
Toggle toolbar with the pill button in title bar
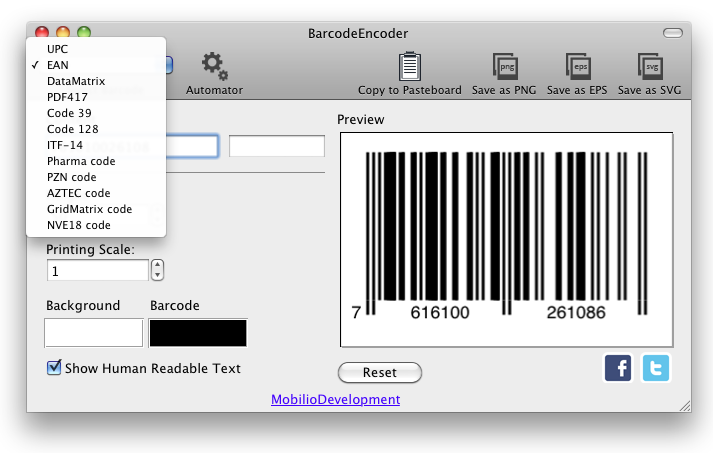(x=673, y=33)
